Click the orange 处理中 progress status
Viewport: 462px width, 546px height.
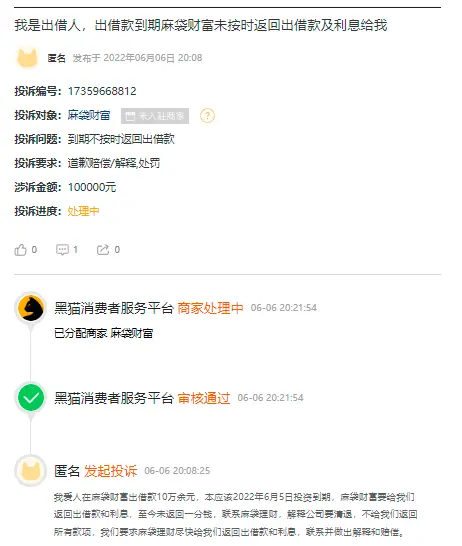point(83,211)
